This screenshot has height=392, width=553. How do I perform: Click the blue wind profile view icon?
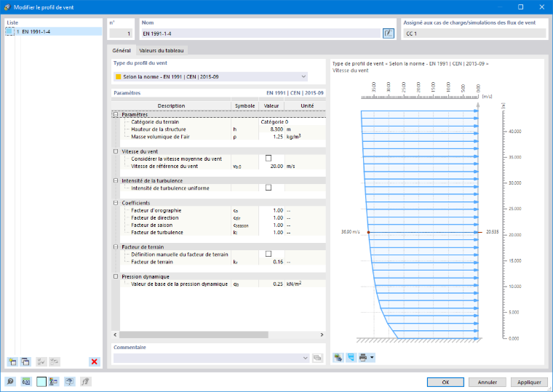click(351, 357)
